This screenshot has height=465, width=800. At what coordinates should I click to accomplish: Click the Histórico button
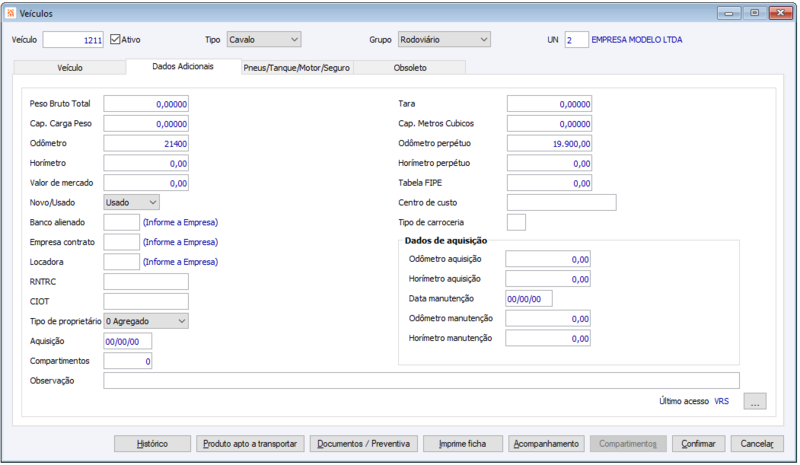point(153,444)
